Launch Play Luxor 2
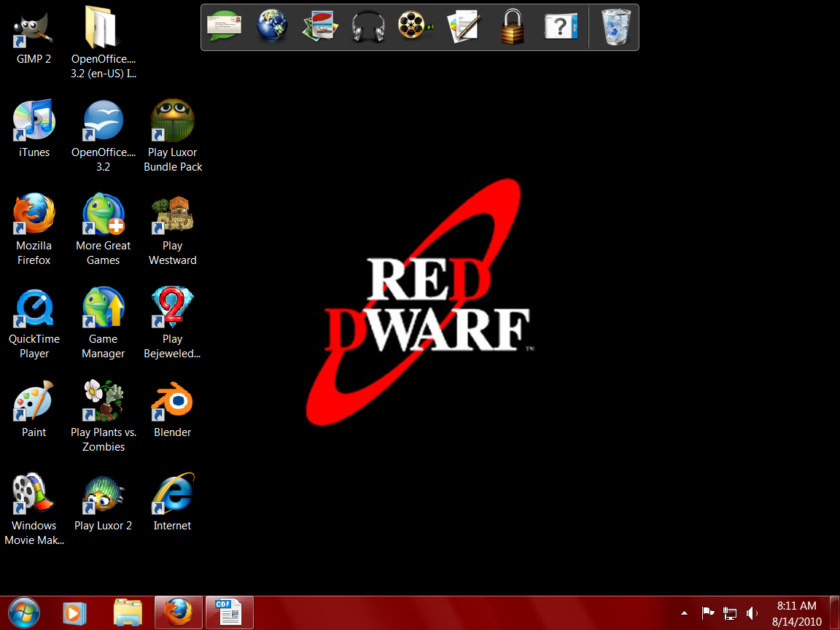This screenshot has width=840, height=630. [103, 492]
